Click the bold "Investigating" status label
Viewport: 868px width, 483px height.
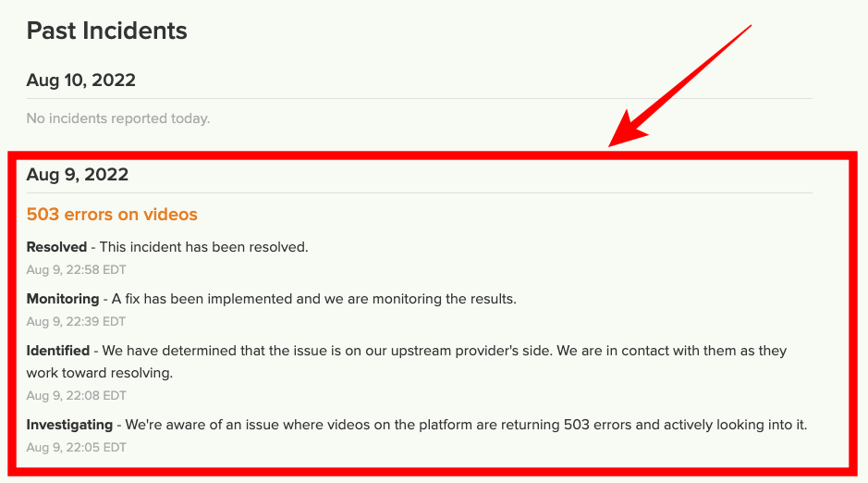click(x=68, y=425)
